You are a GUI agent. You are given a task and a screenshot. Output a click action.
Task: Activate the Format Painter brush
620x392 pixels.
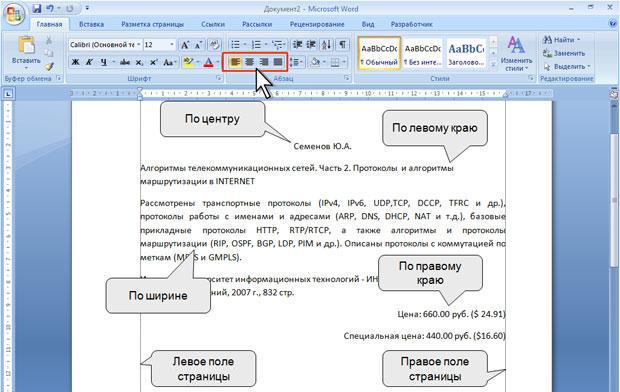(x=49, y=66)
